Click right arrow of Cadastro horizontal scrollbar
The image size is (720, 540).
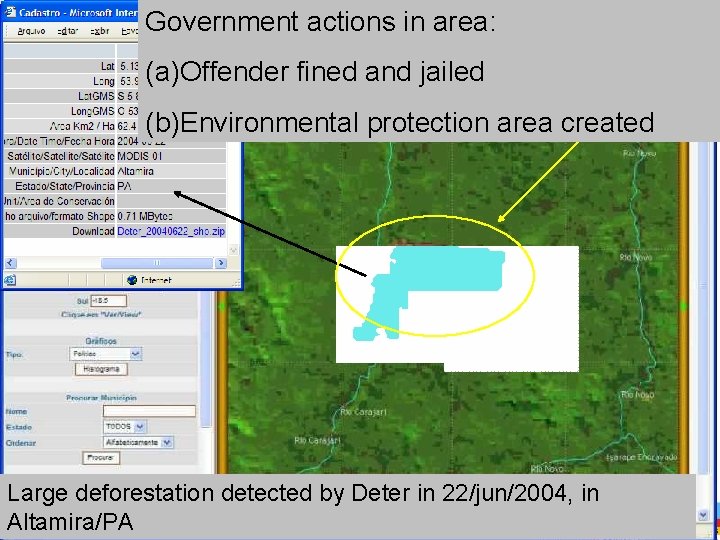coord(221,263)
